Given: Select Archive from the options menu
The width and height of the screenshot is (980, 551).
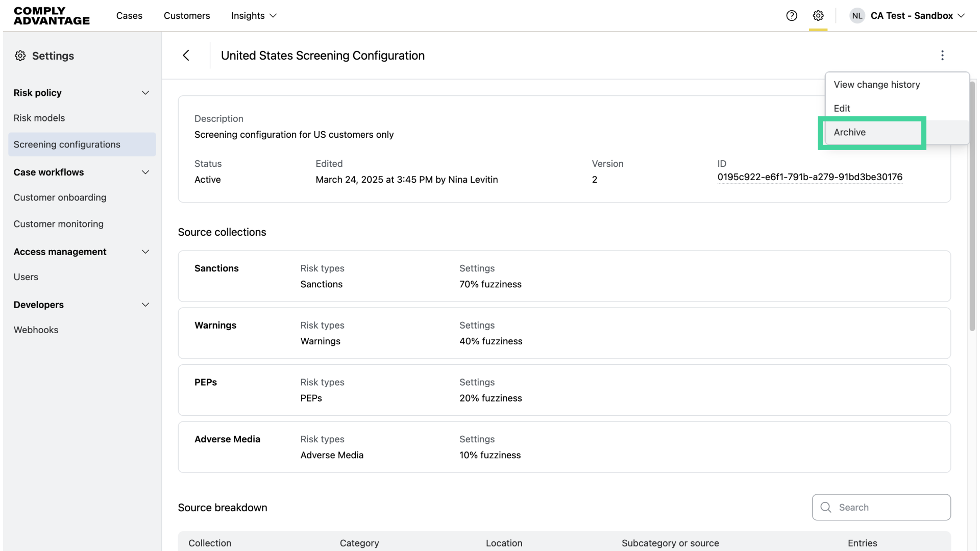Looking at the screenshot, I should tap(850, 132).
